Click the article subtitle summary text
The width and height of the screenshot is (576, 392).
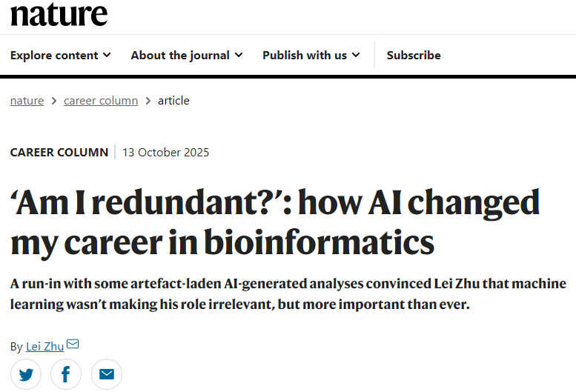pyautogui.click(x=288, y=294)
